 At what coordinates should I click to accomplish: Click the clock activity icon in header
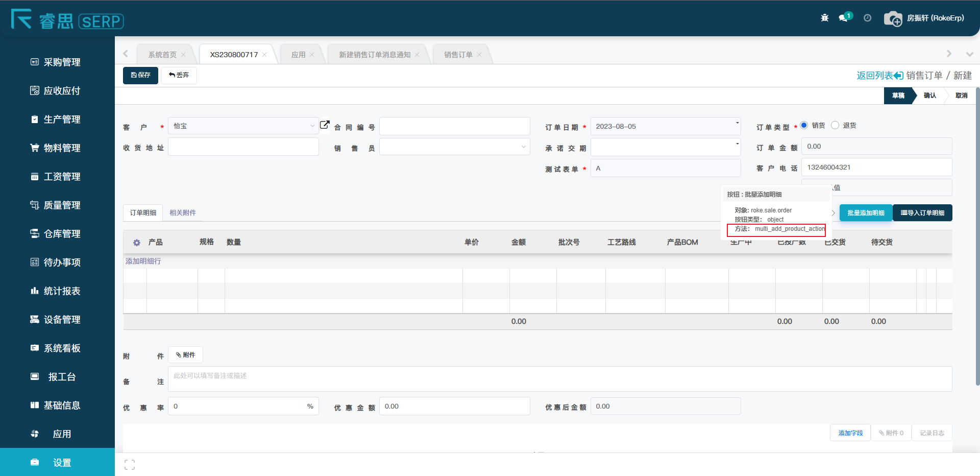coord(867,18)
